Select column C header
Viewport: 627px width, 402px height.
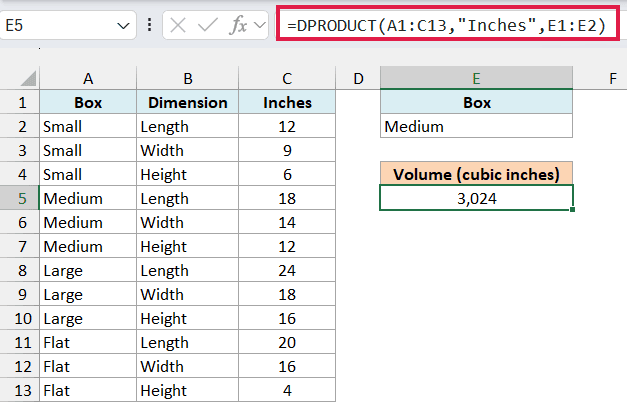[287, 78]
